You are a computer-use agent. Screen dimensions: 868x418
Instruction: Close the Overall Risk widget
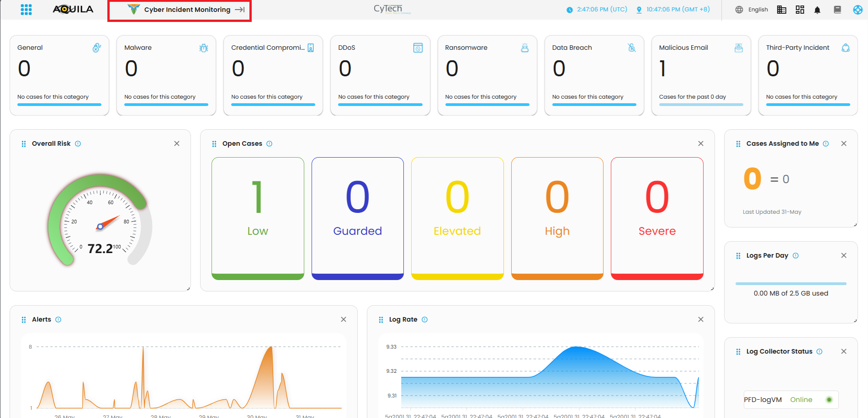177,143
